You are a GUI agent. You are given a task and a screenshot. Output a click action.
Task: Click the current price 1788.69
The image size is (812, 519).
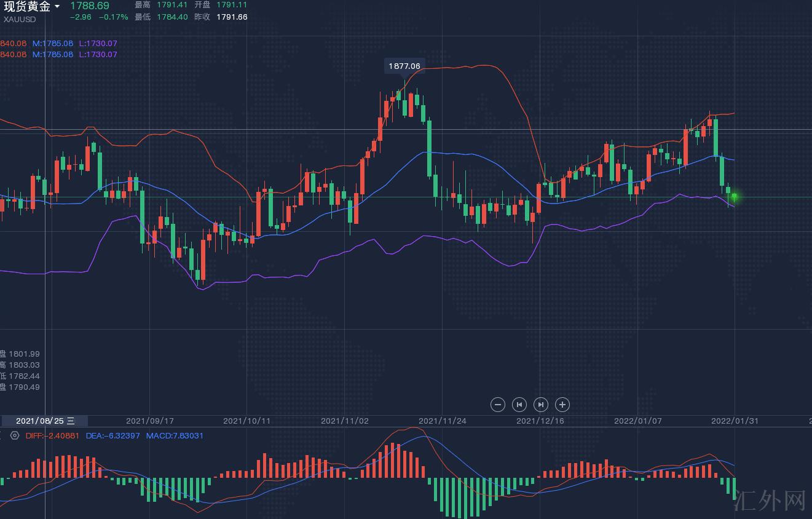pyautogui.click(x=89, y=6)
